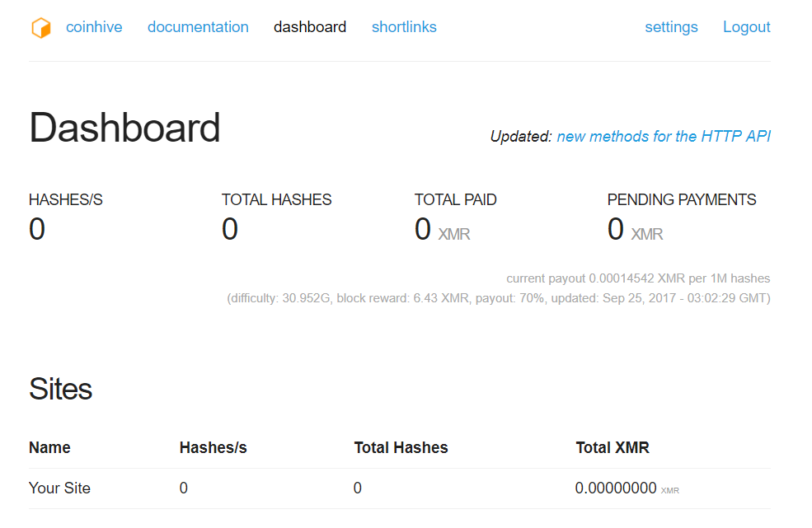This screenshot has height=528, width=812.
Task: Click the Logout link
Action: pyautogui.click(x=746, y=27)
